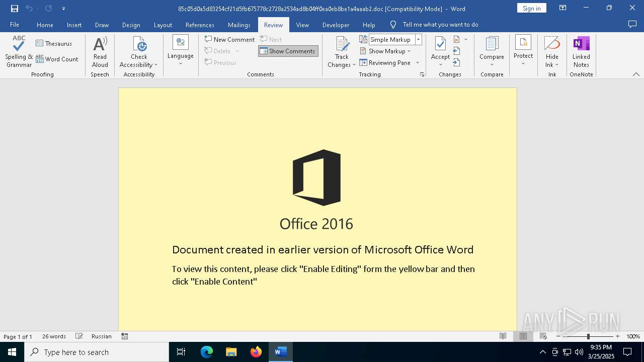Viewport: 644px width, 362px height.
Task: Open the Compare documents tool
Action: point(492,51)
